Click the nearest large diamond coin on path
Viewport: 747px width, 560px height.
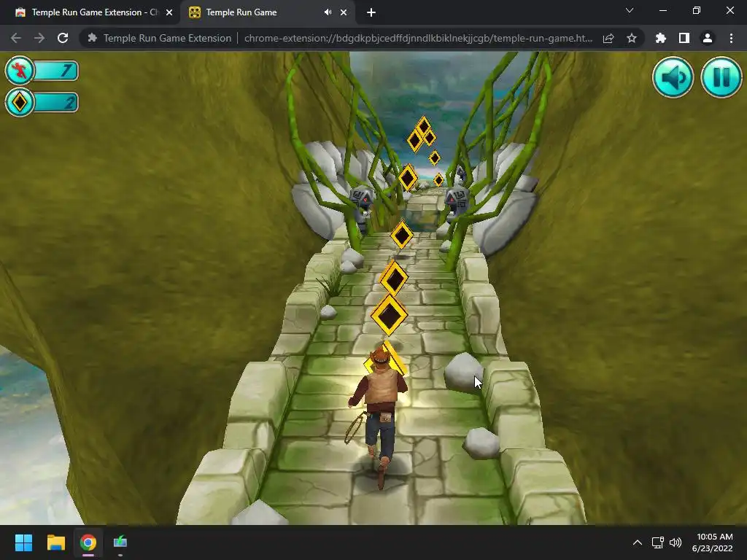click(390, 315)
